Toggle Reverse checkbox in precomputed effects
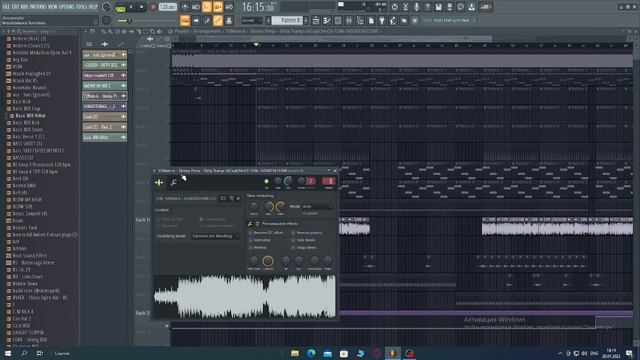This screenshot has height=360, width=640. coord(250,247)
